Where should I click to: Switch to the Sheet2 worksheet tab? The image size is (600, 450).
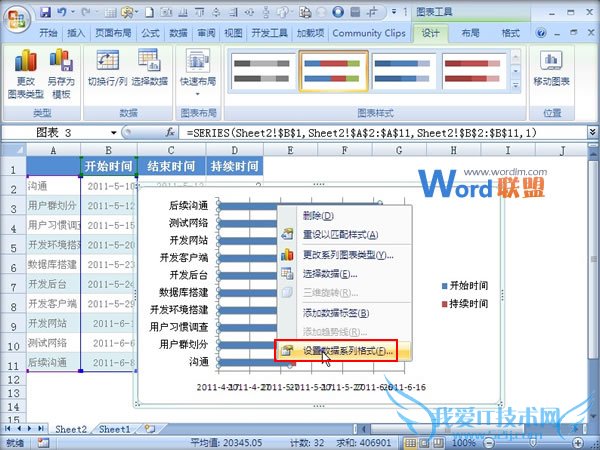click(x=71, y=429)
